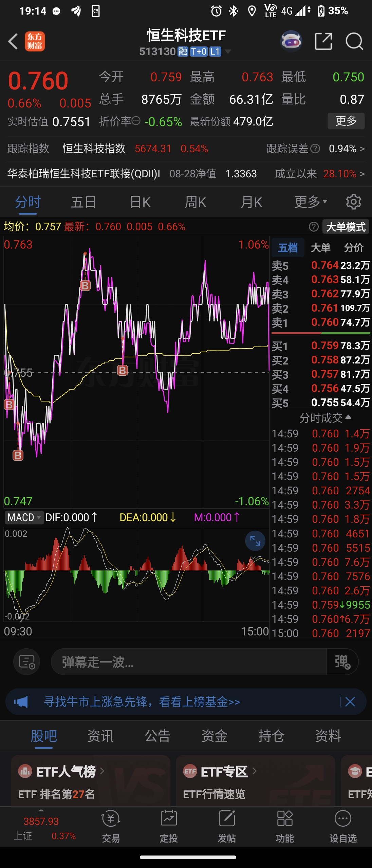Screen dimensions: 372x868
Task: Open the search magnifier
Action: coord(354,42)
